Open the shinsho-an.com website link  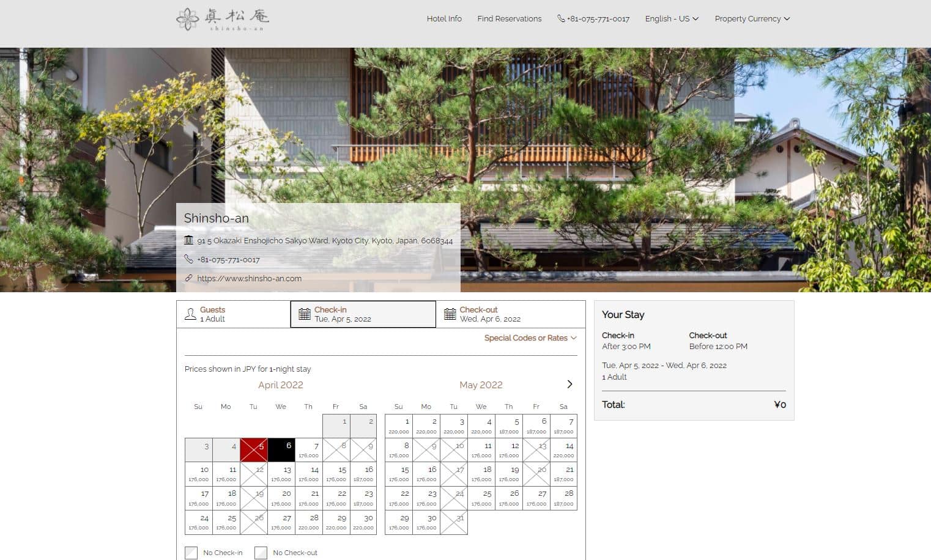[249, 278]
